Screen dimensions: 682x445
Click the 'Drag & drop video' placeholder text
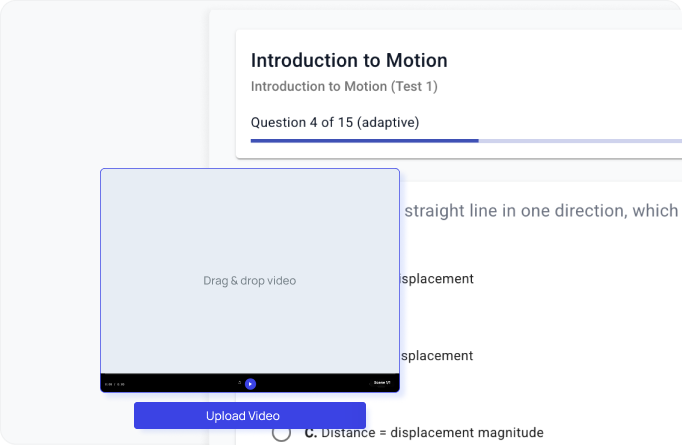point(249,281)
